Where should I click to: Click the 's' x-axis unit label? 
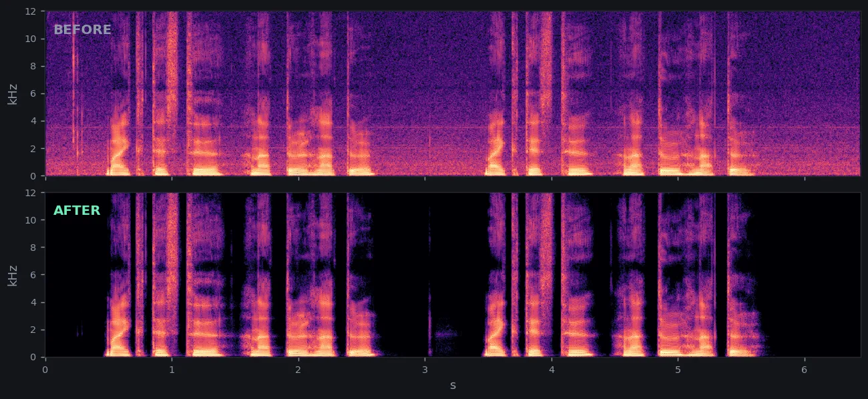453,386
